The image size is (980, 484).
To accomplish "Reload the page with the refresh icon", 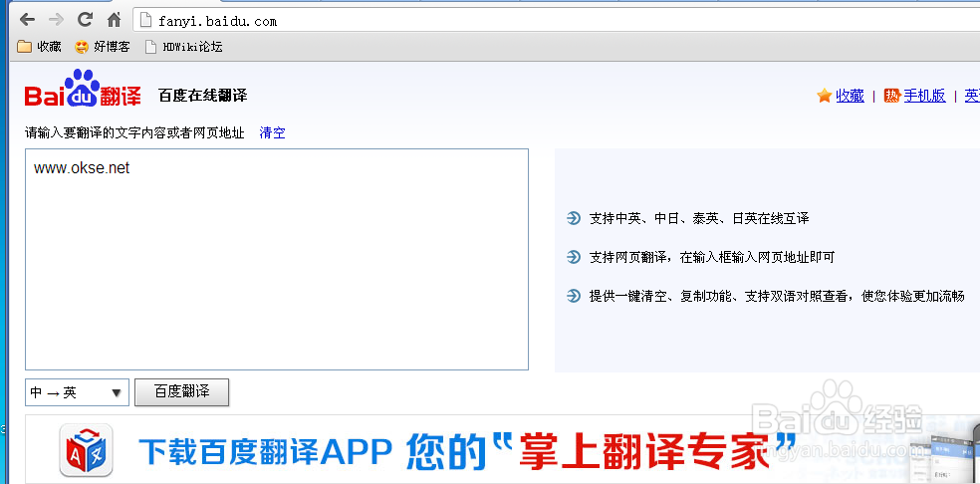I will coord(85,20).
